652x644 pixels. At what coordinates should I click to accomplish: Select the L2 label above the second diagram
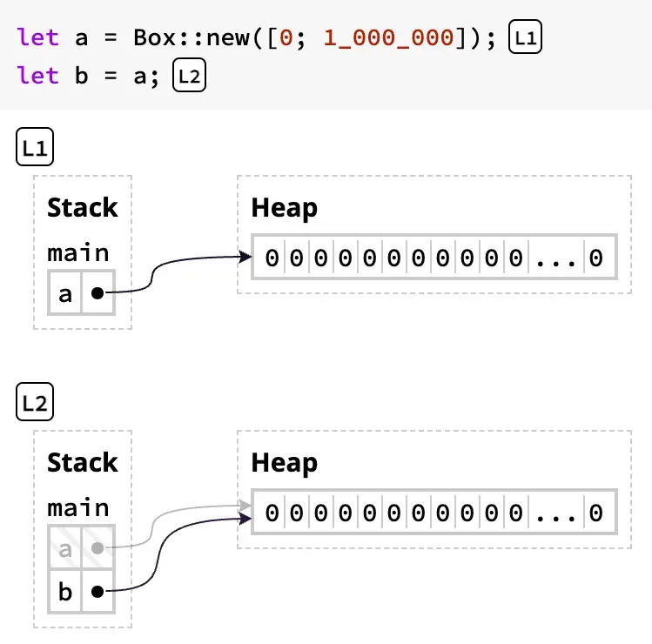35,403
